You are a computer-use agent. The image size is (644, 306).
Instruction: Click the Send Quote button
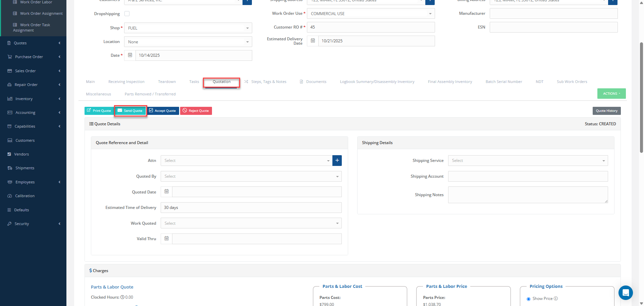[x=130, y=111]
